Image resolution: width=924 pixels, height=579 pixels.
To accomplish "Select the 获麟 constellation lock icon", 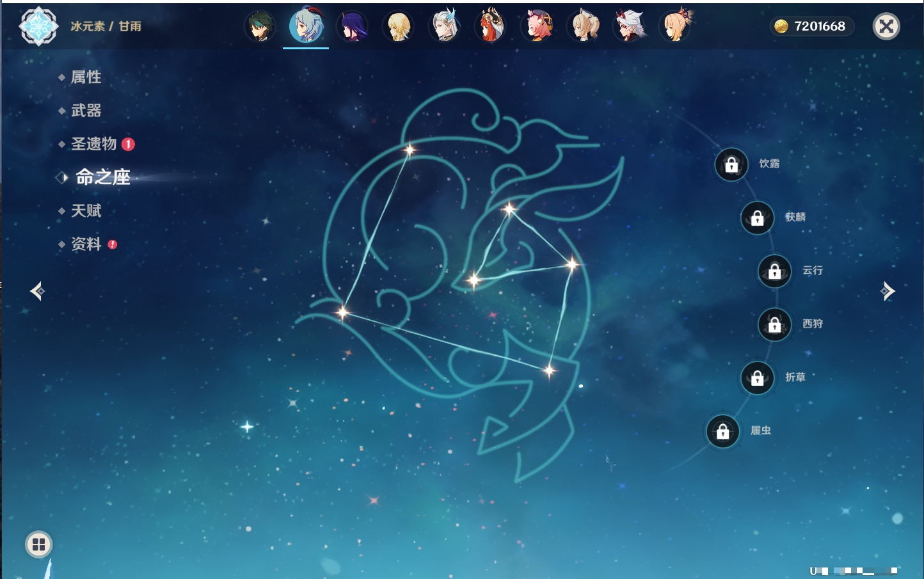I will 757,218.
